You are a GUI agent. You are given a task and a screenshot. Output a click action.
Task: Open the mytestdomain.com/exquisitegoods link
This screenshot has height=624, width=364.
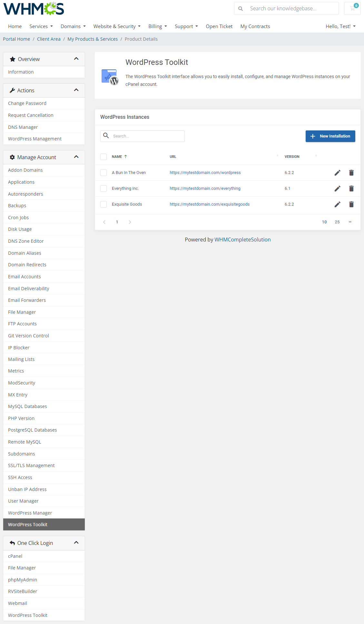click(x=210, y=204)
